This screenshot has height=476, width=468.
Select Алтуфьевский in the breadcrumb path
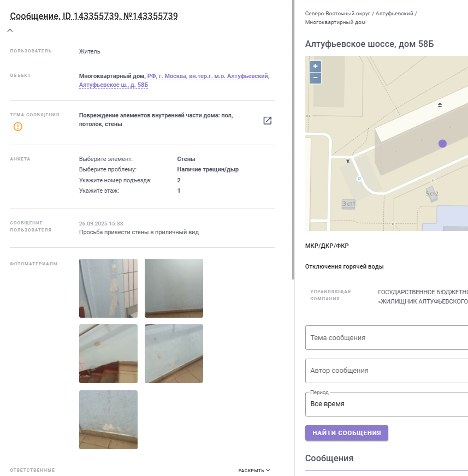394,13
